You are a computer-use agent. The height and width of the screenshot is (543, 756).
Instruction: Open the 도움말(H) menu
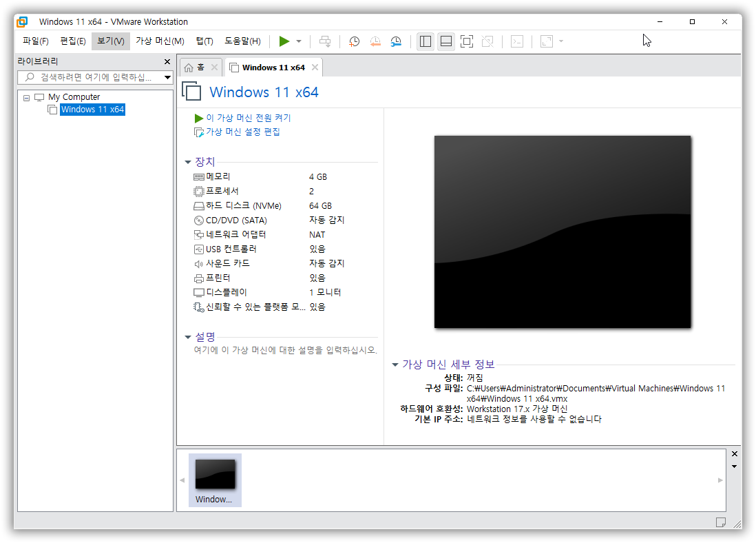point(242,41)
